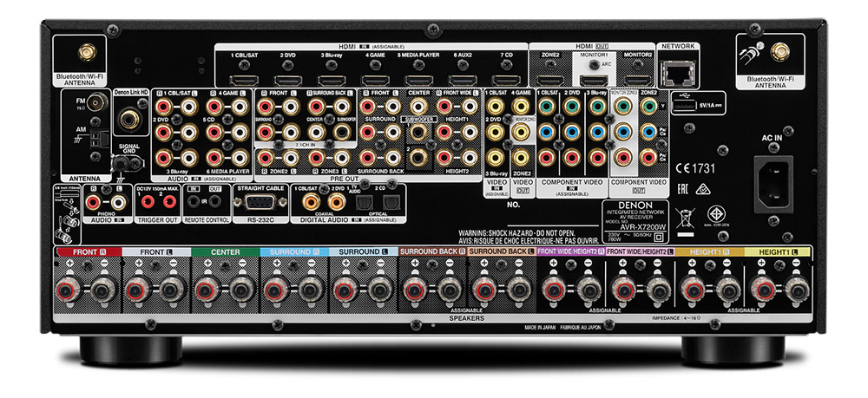Click the USB trident symbol above the port
The height and width of the screenshot is (398, 868).
686,95
